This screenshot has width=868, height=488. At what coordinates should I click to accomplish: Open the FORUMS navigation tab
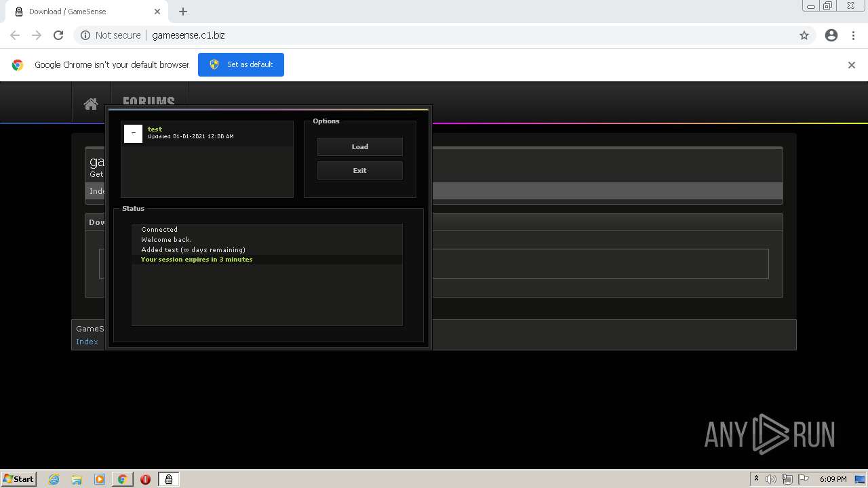[149, 101]
